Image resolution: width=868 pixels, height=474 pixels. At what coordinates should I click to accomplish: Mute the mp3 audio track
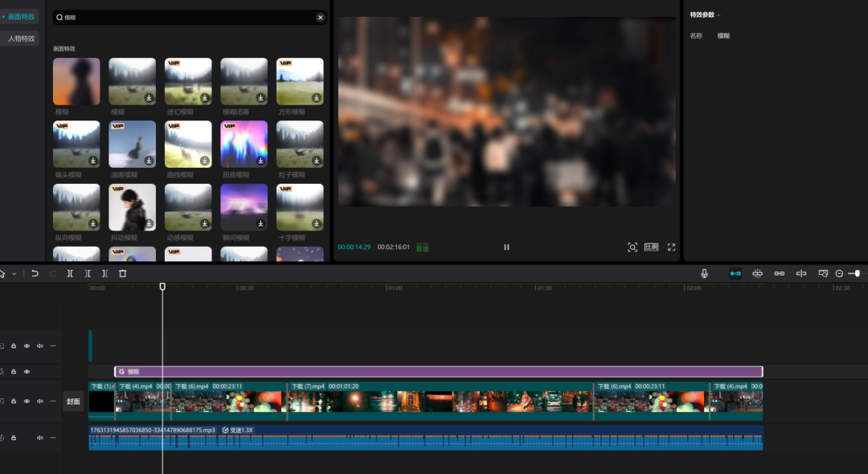(x=39, y=438)
